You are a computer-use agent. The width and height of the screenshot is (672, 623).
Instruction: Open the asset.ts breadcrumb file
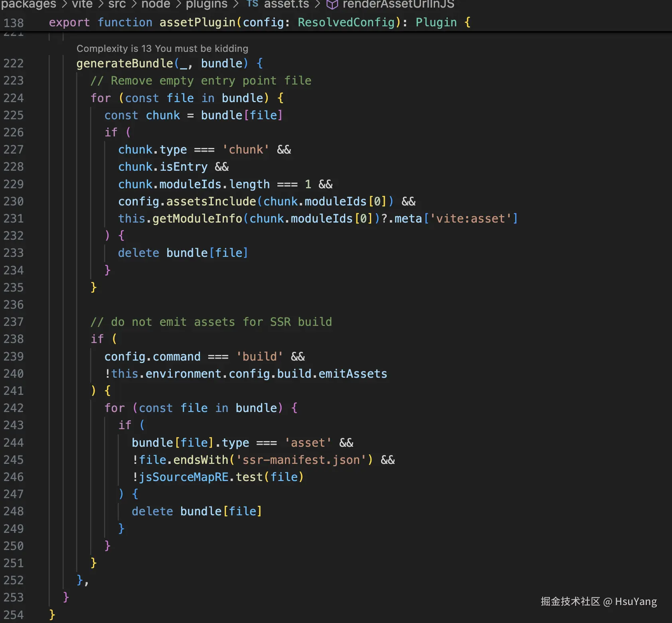pos(287,4)
